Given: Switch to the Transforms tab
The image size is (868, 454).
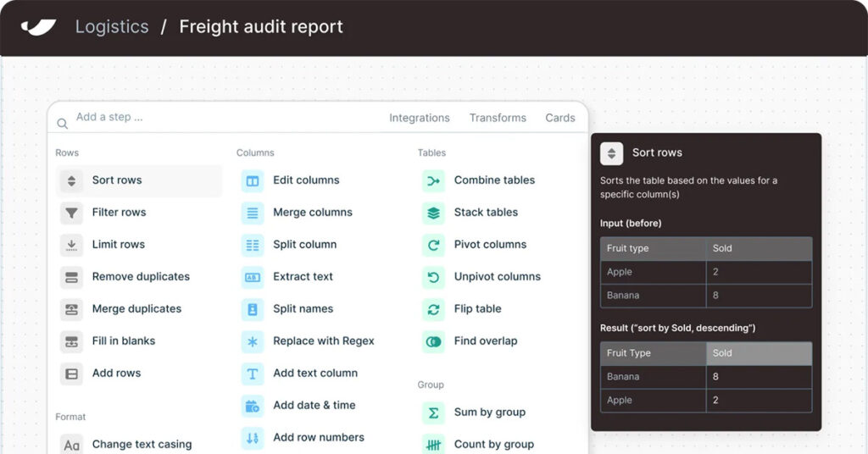Looking at the screenshot, I should (498, 118).
